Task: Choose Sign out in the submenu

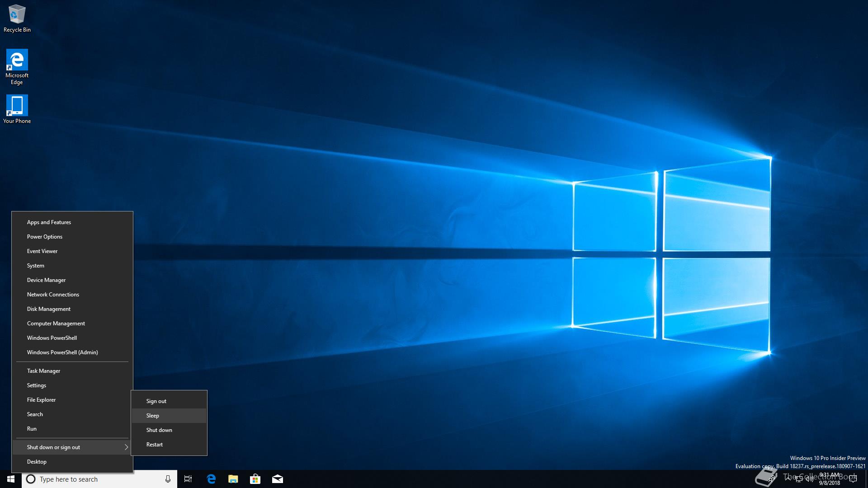Action: tap(169, 401)
